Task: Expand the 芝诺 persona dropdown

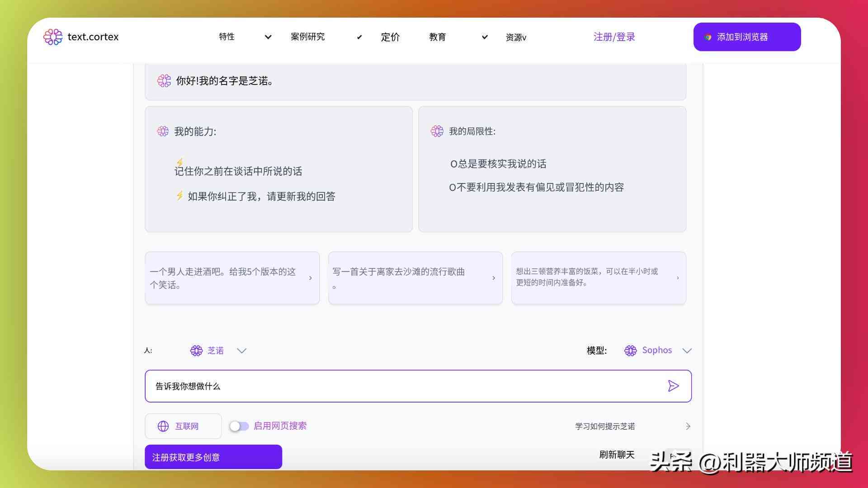Action: tap(242, 350)
